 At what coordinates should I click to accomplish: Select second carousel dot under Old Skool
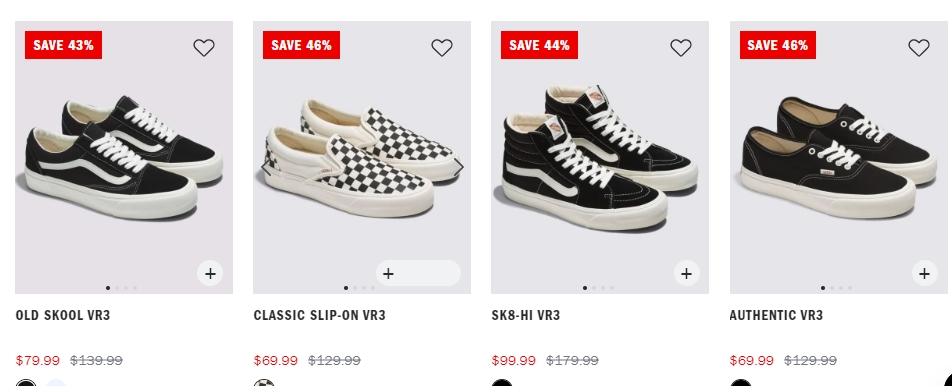[x=117, y=288]
